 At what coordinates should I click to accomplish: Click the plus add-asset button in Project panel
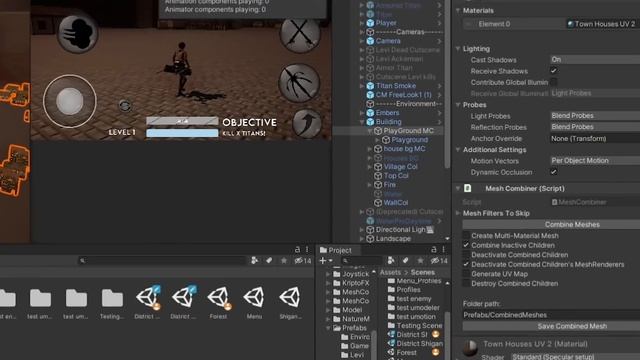point(323,260)
